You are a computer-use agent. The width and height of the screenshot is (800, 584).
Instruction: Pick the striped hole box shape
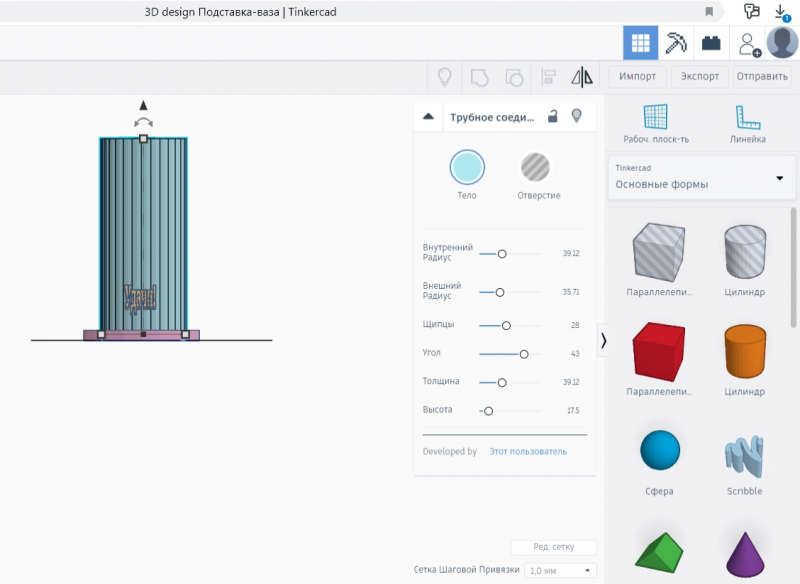coord(659,252)
